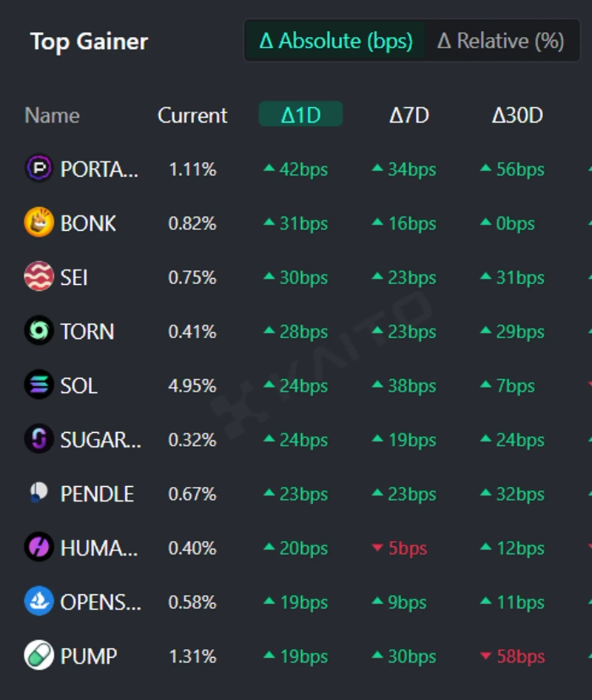
Task: Switch to Δ Absolute (bps) mode
Action: click(336, 41)
